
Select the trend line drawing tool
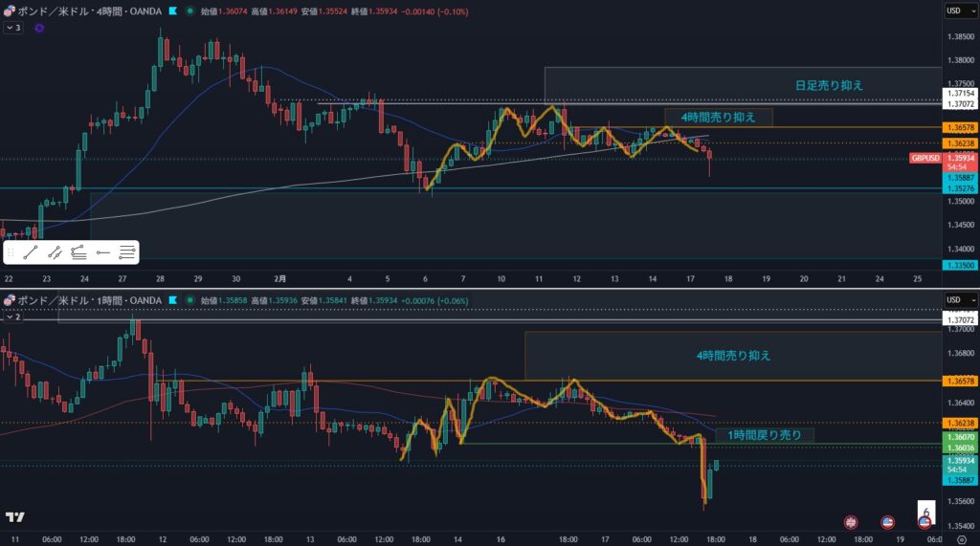(31, 252)
